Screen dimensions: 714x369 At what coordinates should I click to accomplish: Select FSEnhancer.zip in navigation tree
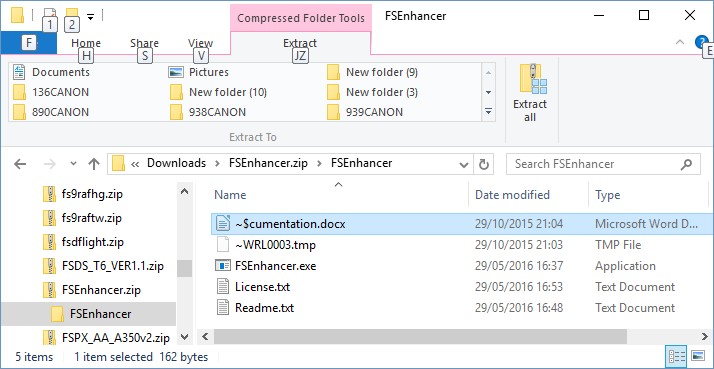click(x=101, y=289)
